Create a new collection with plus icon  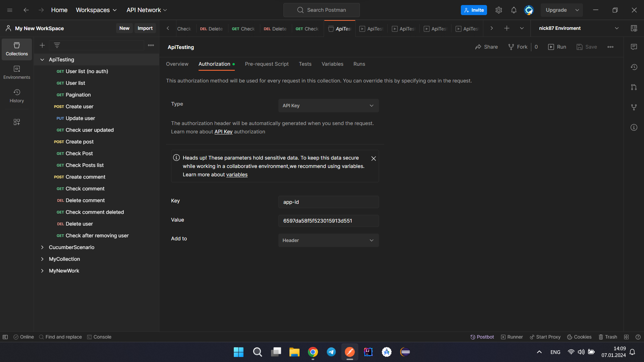[x=42, y=45]
